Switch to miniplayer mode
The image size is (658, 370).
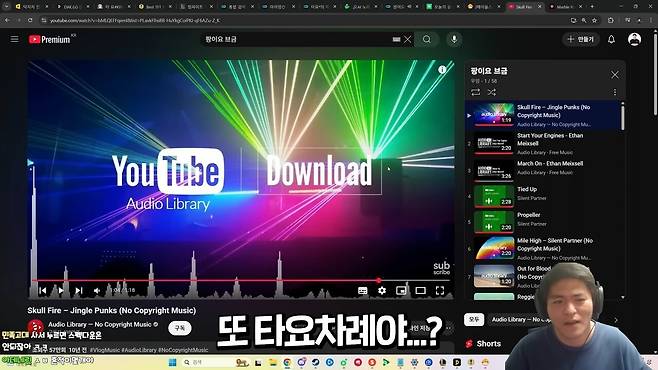401,290
